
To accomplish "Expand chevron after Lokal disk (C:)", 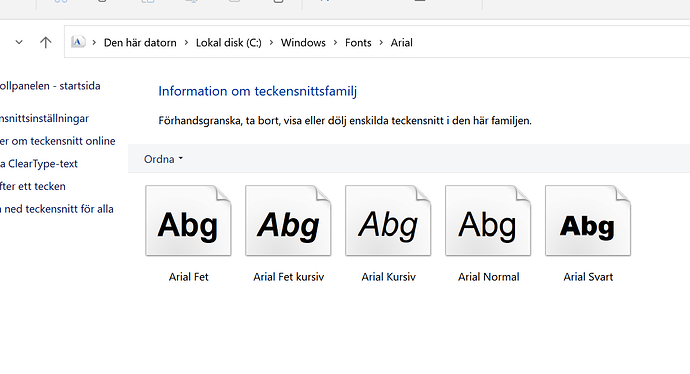I will 271,43.
